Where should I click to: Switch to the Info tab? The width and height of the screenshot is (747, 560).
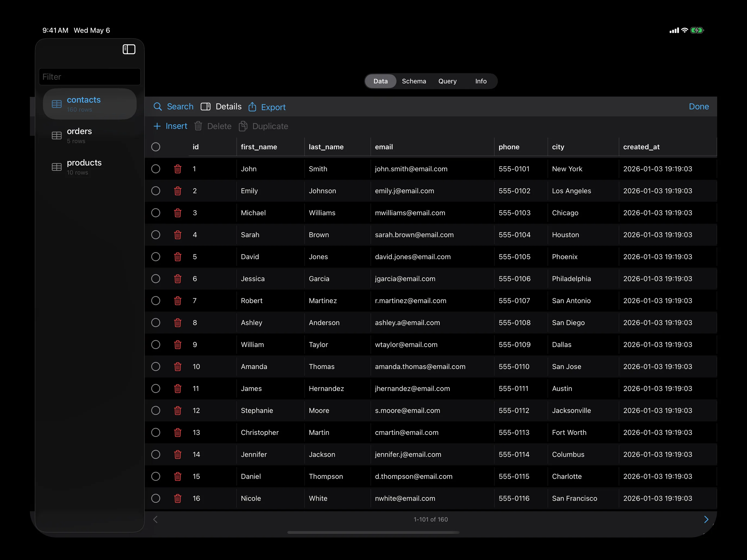click(x=480, y=81)
